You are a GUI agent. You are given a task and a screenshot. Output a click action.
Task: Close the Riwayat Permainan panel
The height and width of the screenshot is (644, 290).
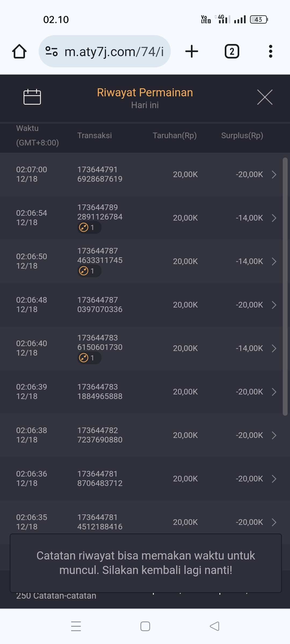265,97
